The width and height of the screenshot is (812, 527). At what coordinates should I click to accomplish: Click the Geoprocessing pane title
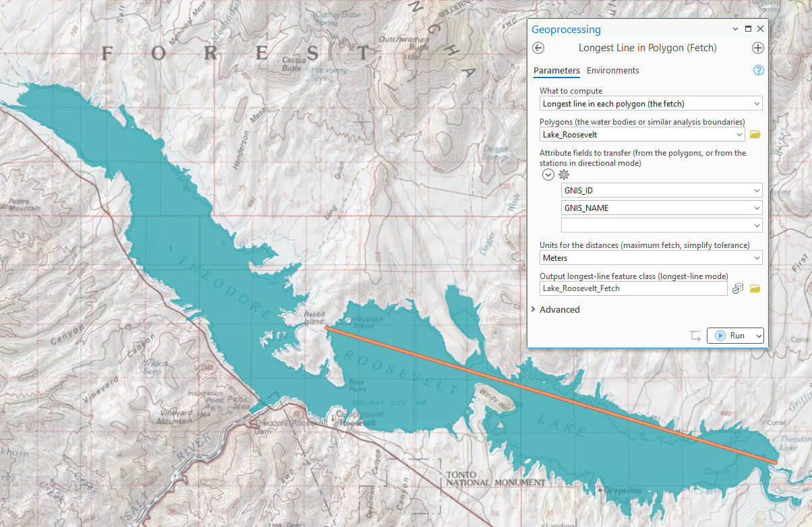point(566,30)
